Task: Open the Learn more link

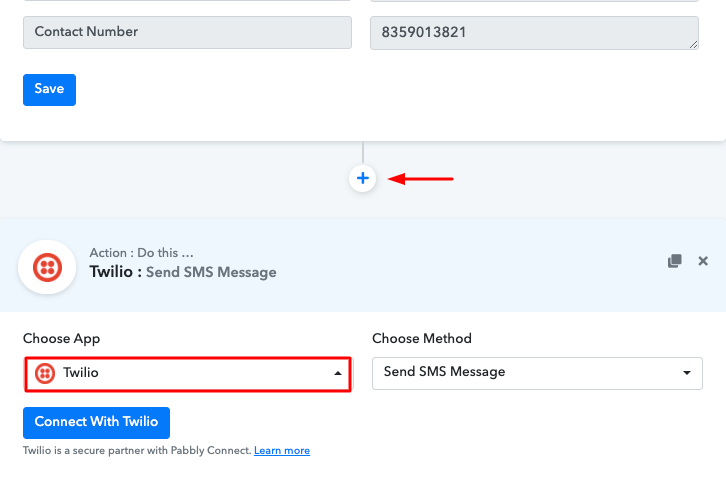Action: 282,450
